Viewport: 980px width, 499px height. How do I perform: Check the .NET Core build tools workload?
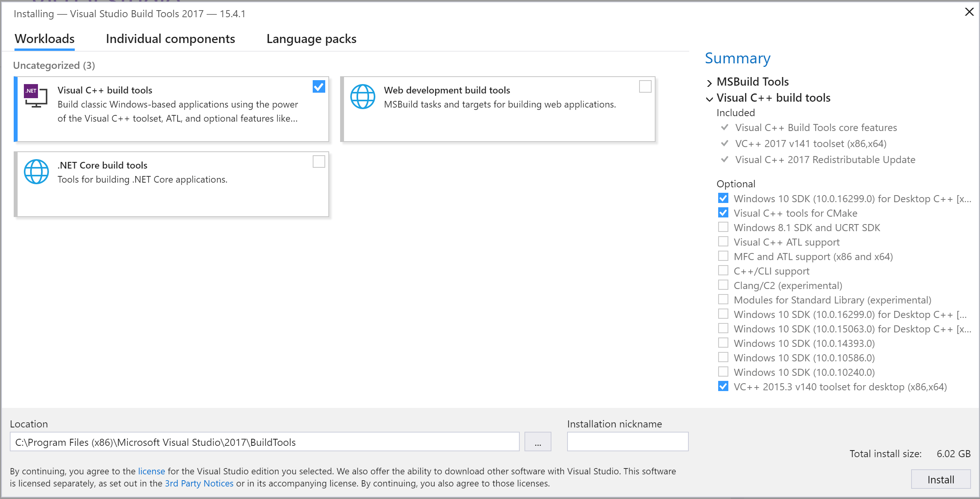click(x=319, y=162)
